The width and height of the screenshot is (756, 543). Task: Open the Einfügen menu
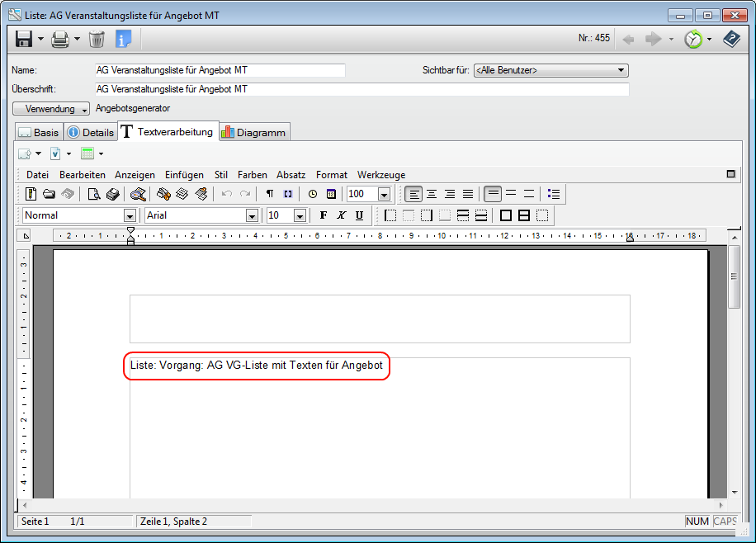pos(184,175)
